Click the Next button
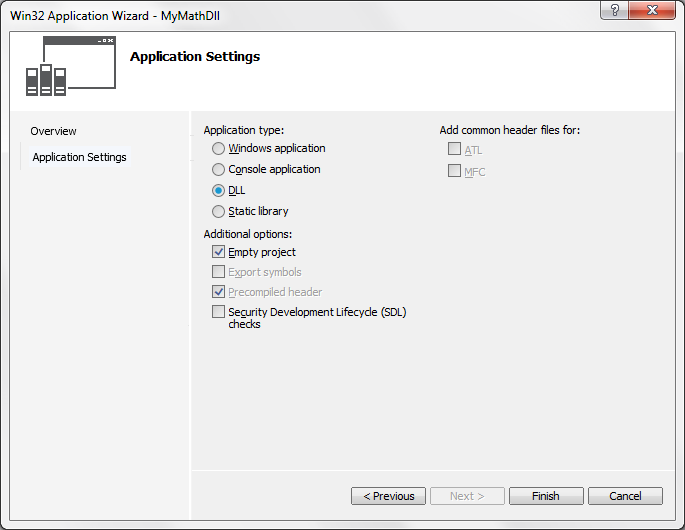The height and width of the screenshot is (530, 685). tap(467, 496)
